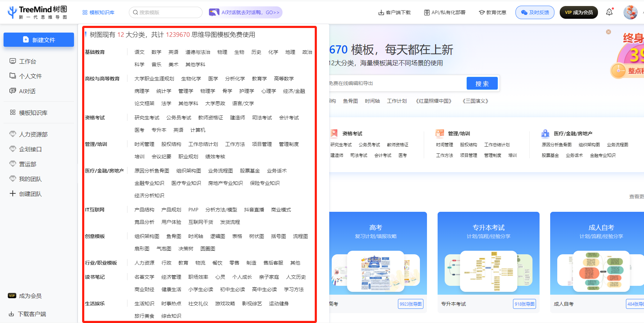Open AI对话 in the sidebar
Image resolution: width=644 pixels, height=323 pixels.
tap(27, 91)
